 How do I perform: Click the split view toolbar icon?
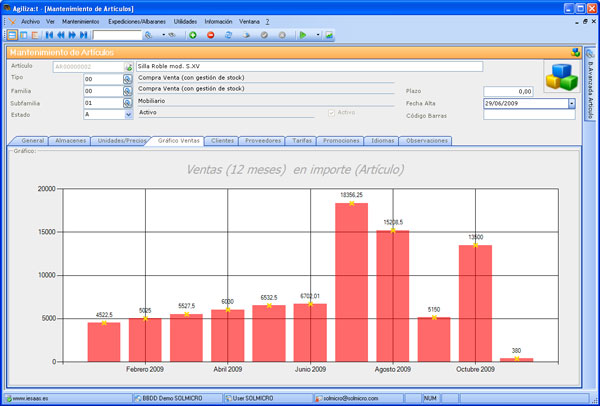[x=24, y=35]
